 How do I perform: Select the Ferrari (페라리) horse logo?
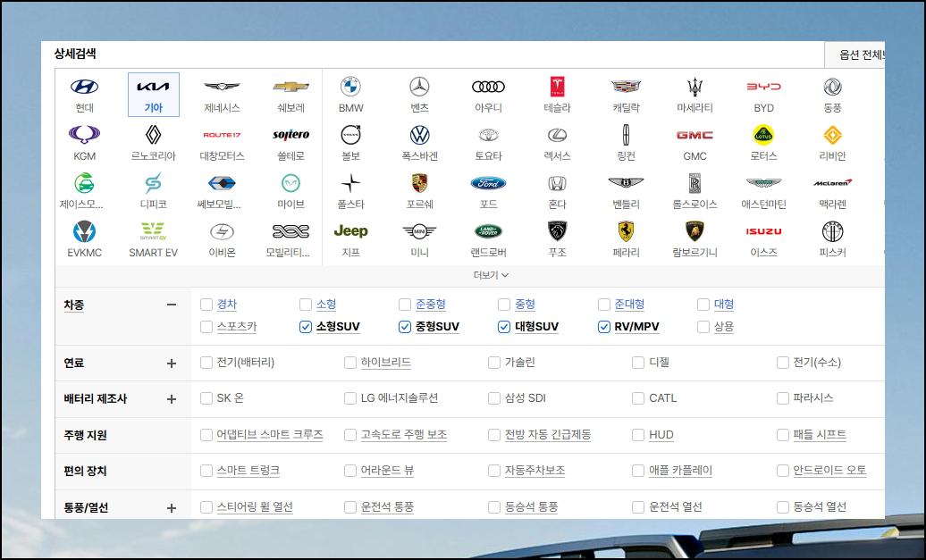(626, 231)
